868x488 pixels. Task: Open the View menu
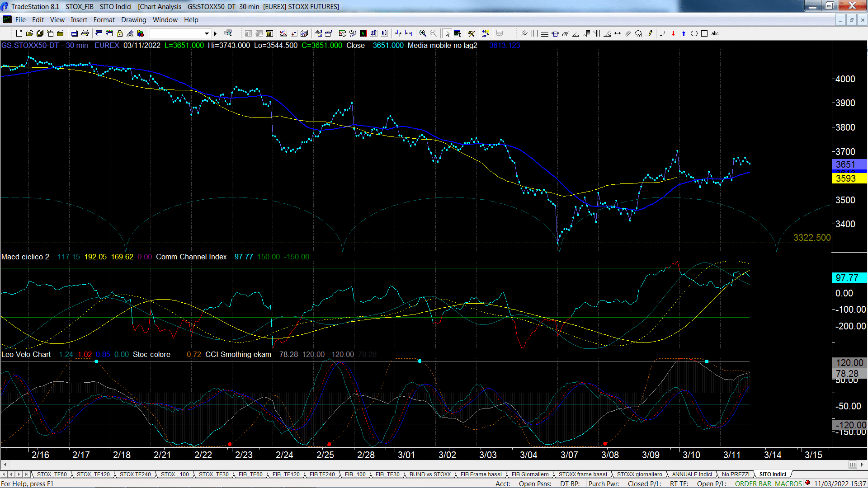(x=57, y=20)
